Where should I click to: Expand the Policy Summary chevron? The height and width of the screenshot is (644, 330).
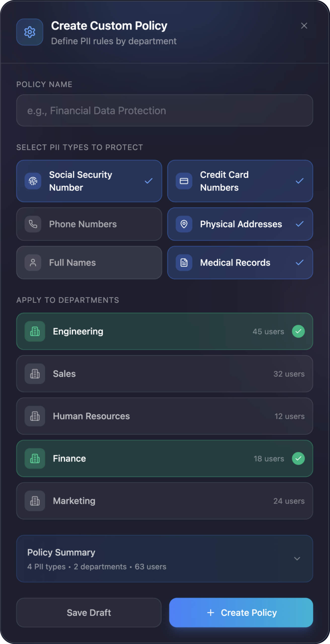pyautogui.click(x=297, y=558)
